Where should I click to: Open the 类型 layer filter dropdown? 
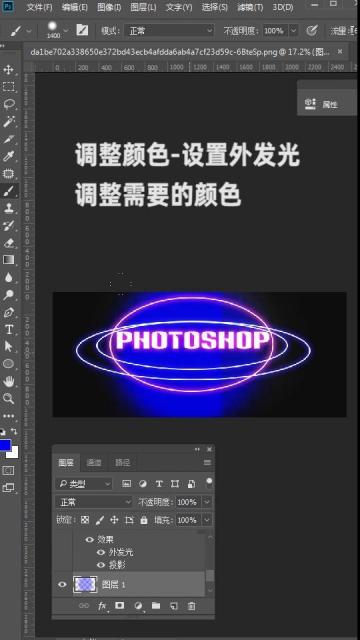pos(84,484)
